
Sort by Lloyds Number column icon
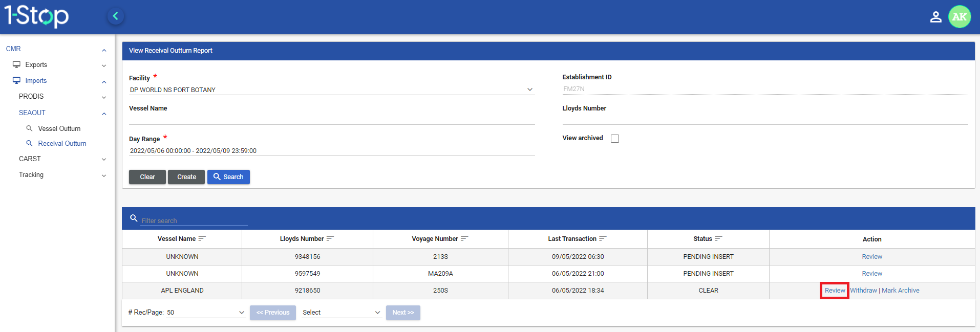pyautogui.click(x=330, y=239)
